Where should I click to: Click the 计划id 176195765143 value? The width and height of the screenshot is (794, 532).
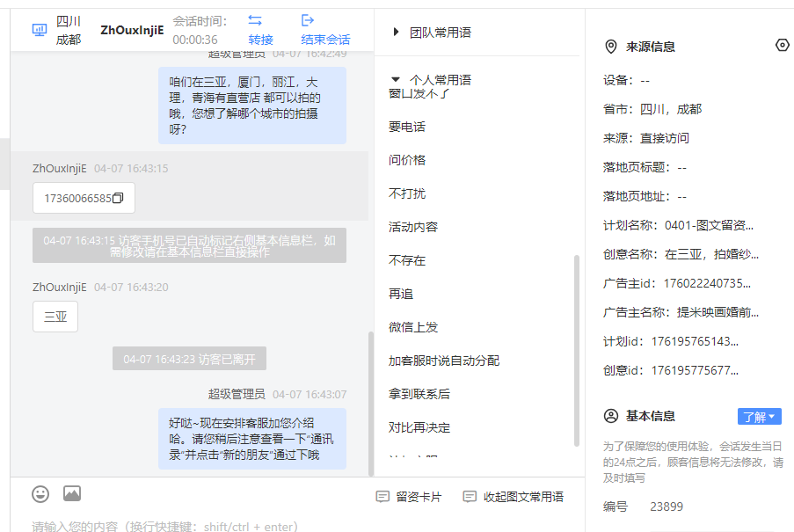coord(695,342)
